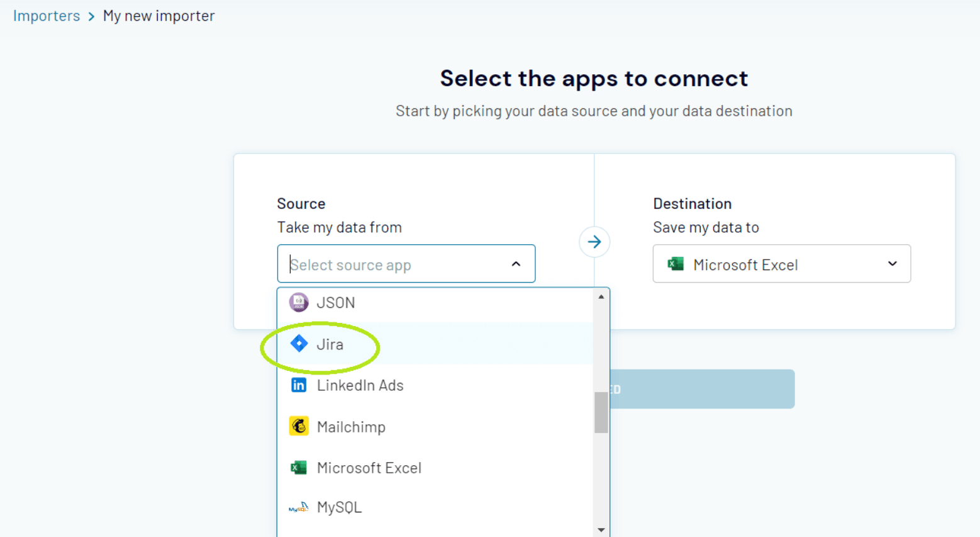Click the Mailchimp monkey icon
Viewport: 980px width, 537px height.
coord(299,426)
